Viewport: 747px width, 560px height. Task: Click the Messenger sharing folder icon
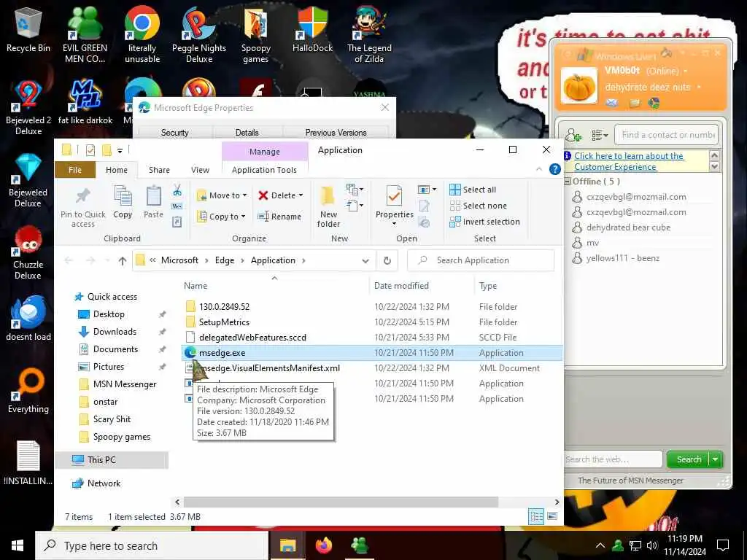tap(634, 103)
